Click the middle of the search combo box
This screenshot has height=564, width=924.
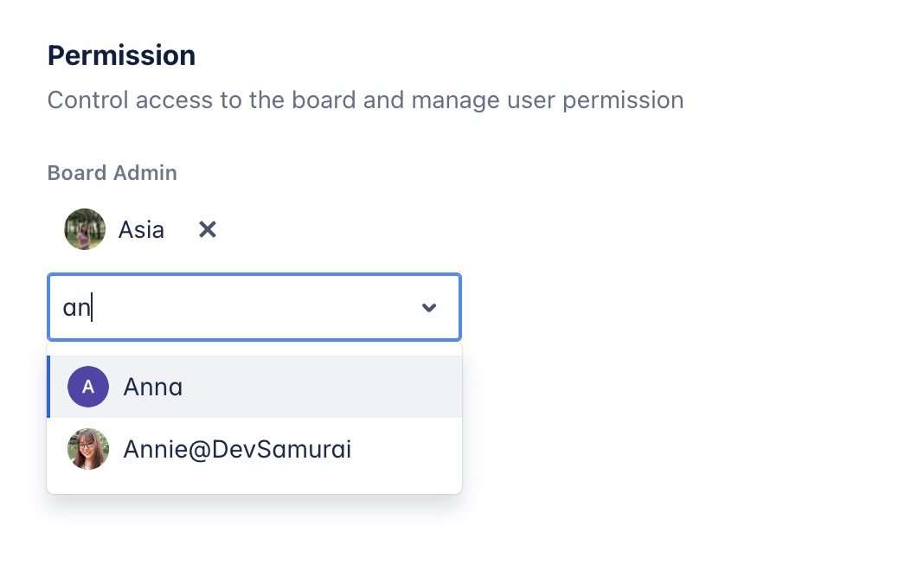coord(254,307)
